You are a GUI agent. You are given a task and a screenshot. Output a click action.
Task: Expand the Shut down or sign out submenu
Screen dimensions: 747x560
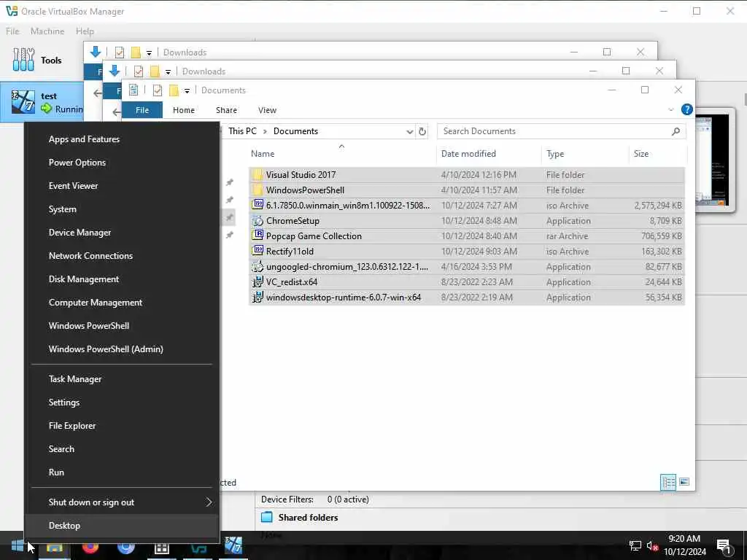pos(122,502)
